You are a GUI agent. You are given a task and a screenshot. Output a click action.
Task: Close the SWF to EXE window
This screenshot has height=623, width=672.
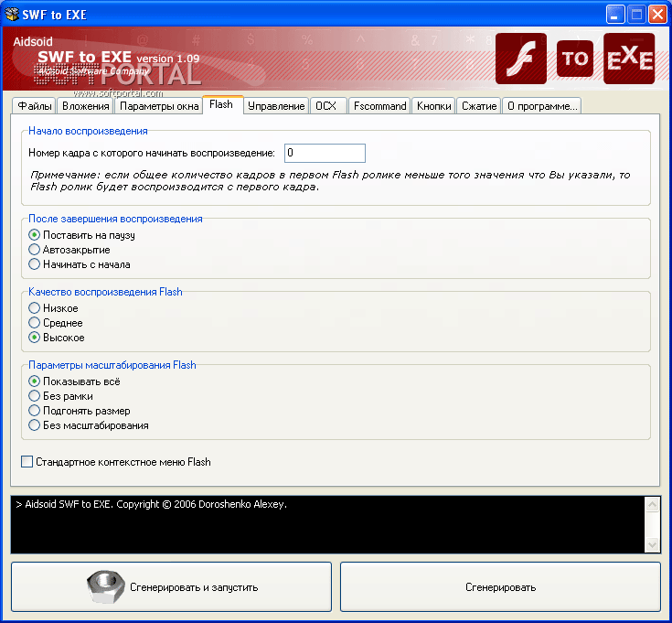(x=657, y=15)
